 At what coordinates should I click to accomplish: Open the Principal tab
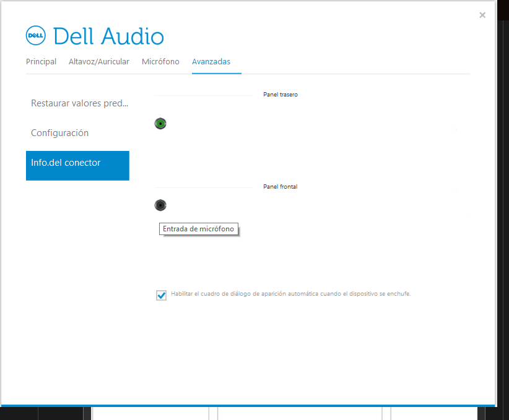[41, 62]
